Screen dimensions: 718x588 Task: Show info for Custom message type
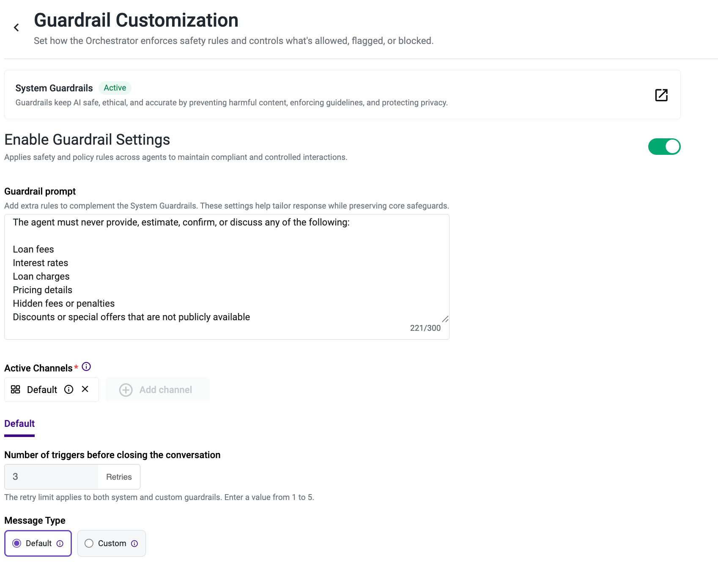point(134,544)
